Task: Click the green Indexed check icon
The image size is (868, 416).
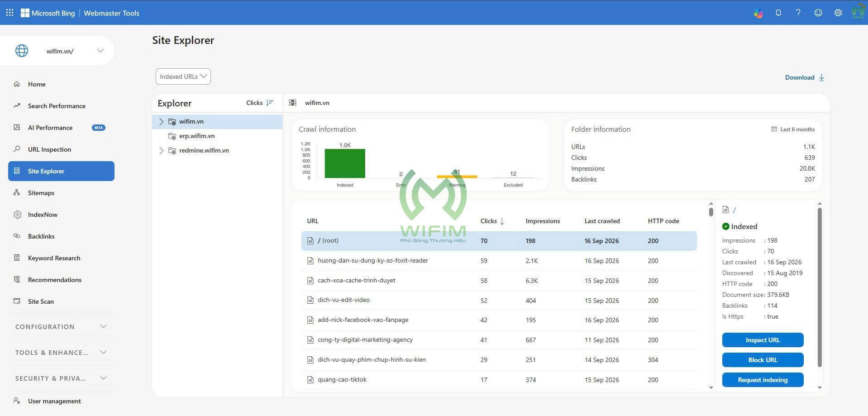Action: click(726, 226)
